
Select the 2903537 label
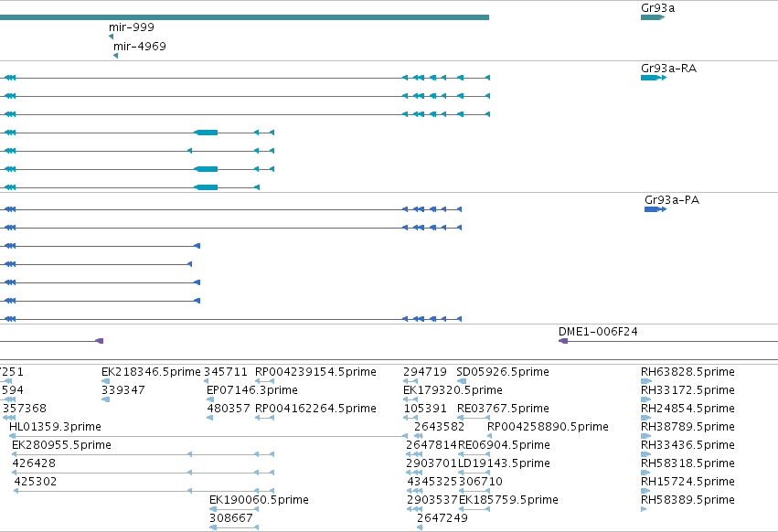(x=432, y=500)
